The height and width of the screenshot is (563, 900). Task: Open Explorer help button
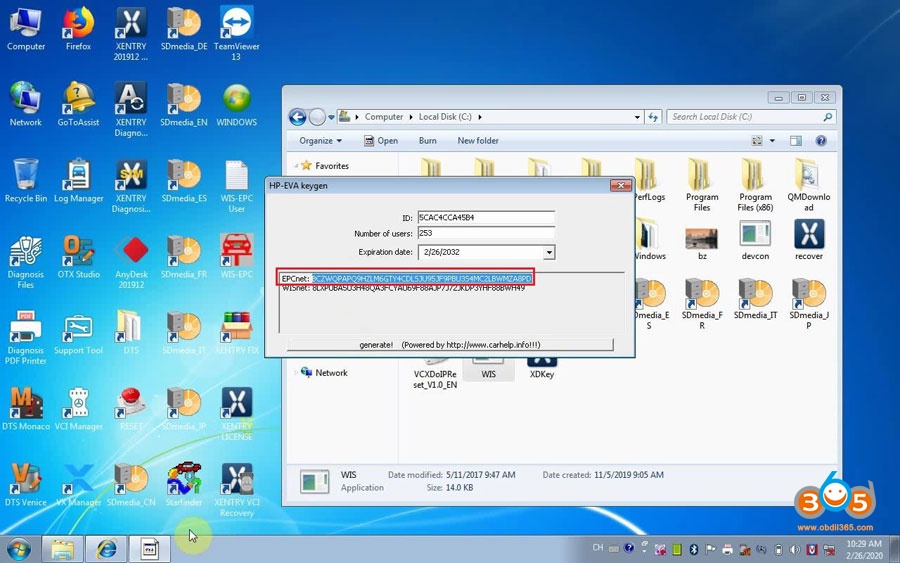821,141
